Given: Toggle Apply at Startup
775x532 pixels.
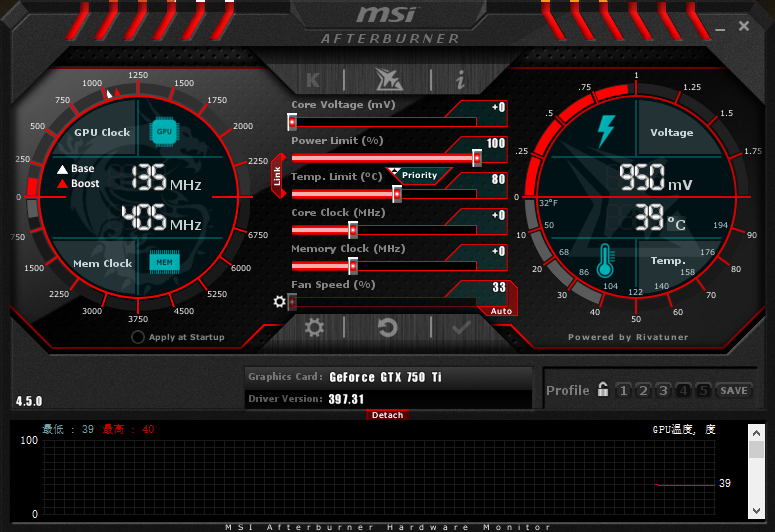Looking at the screenshot, I should 138,337.
